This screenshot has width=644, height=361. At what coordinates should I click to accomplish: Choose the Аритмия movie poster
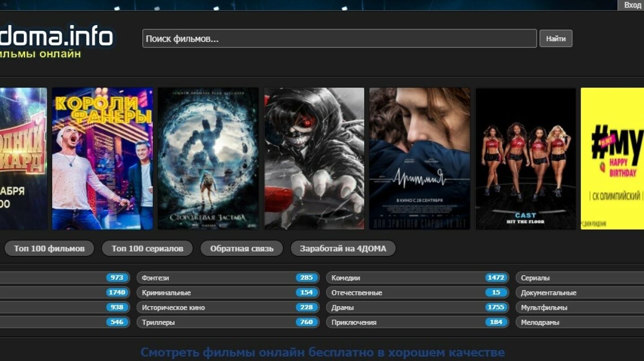(419, 158)
